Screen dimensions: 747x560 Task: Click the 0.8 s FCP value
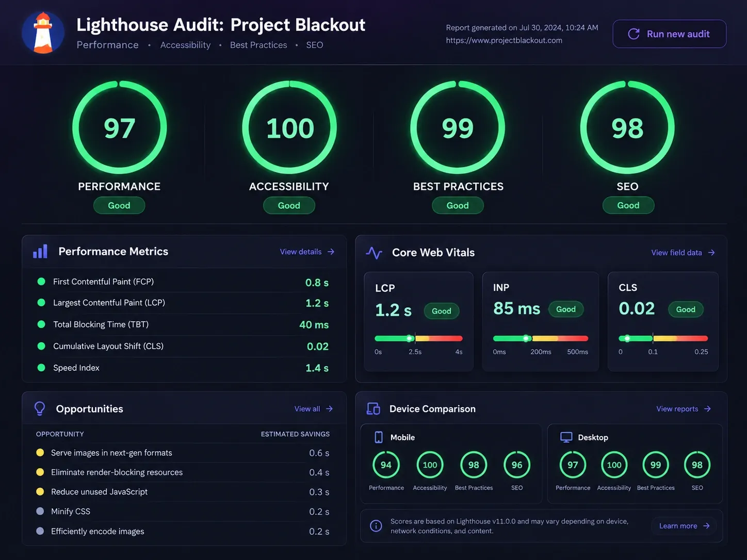317,283
